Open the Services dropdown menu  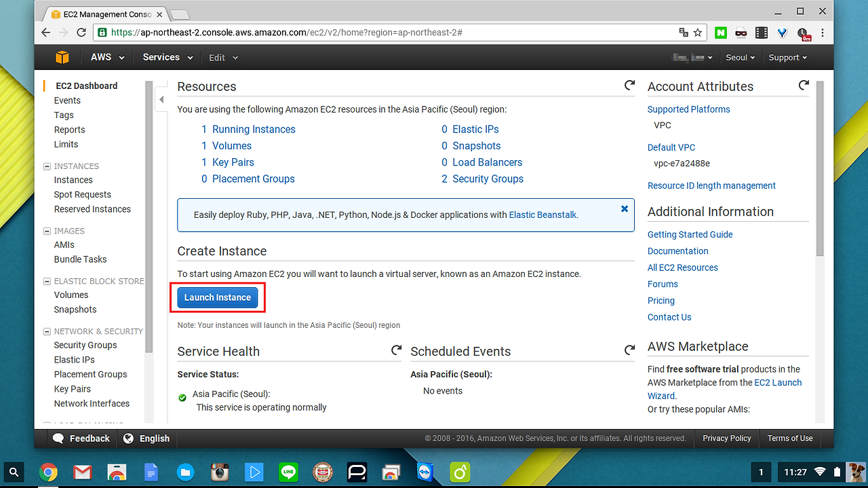(167, 58)
